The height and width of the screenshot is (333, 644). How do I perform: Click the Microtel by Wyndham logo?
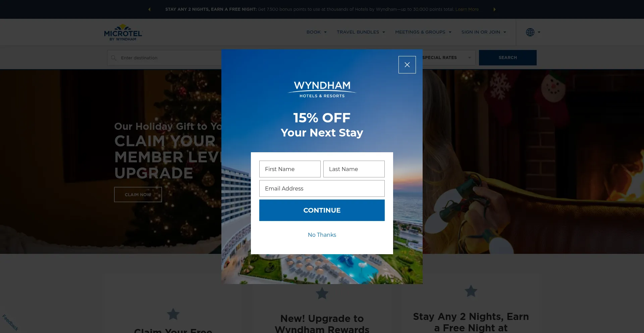pyautogui.click(x=123, y=33)
